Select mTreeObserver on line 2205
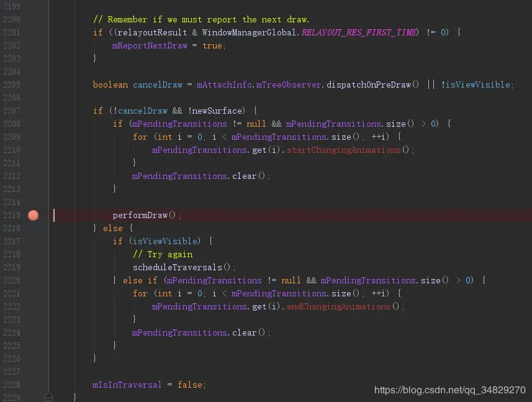Viewport: 532px width, 402px height. pyautogui.click(x=289, y=85)
